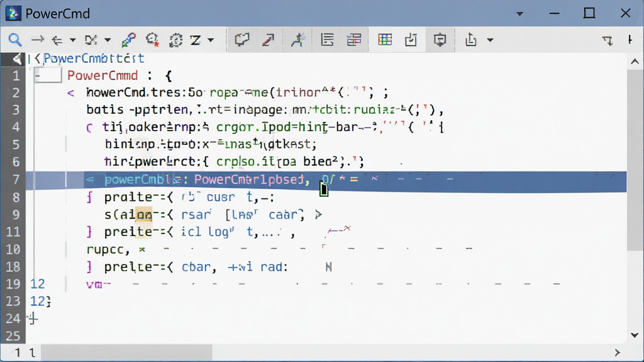Click the right-pointing forward arrow icon
The width and height of the screenshot is (644, 362).
38,40
